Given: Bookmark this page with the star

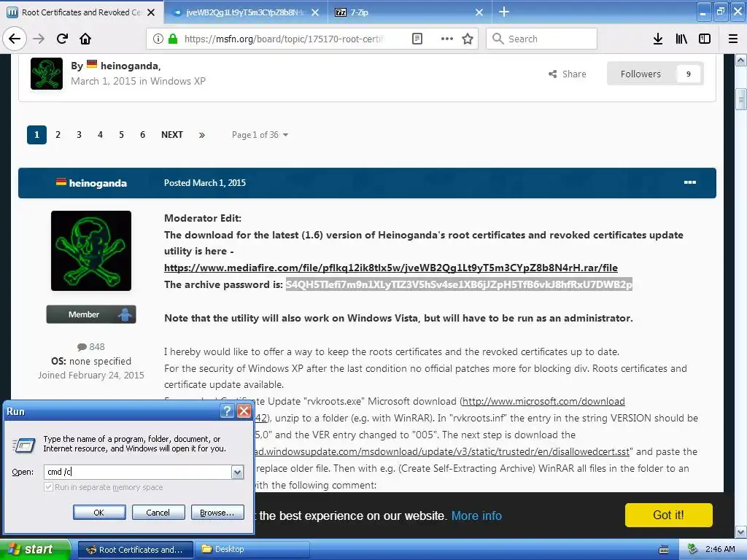Looking at the screenshot, I should [x=468, y=39].
